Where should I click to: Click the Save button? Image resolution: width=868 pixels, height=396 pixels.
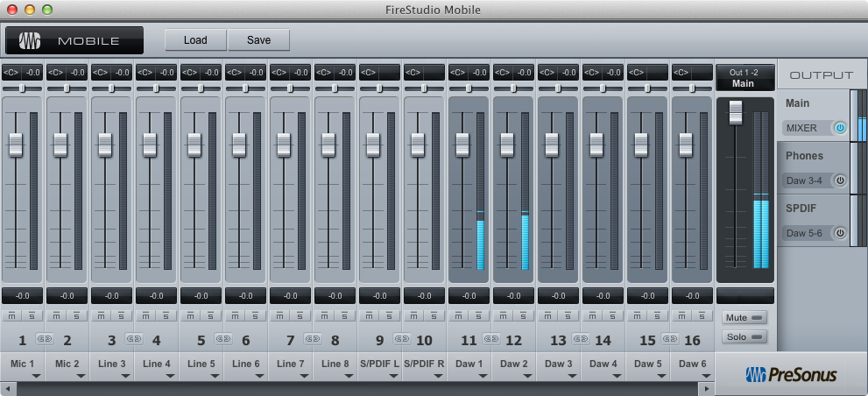(259, 40)
